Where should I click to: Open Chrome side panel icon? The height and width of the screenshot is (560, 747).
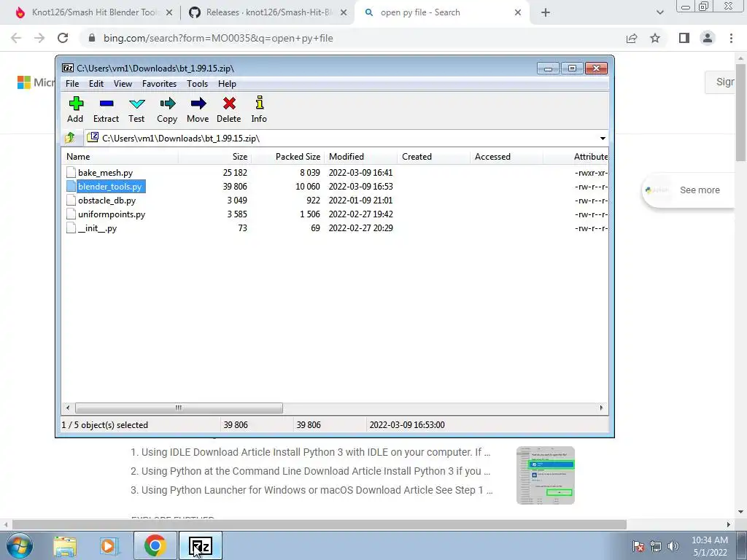click(x=684, y=38)
